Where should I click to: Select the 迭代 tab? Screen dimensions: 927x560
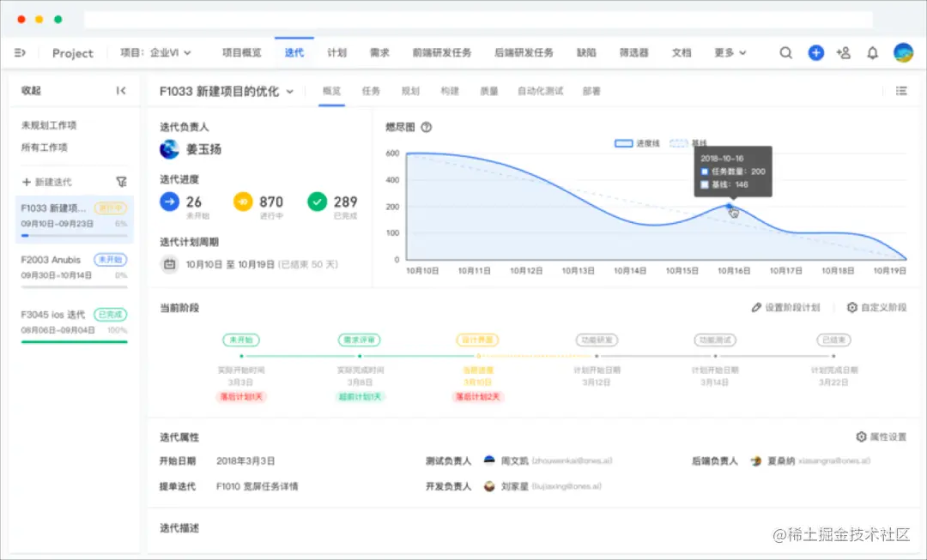294,52
